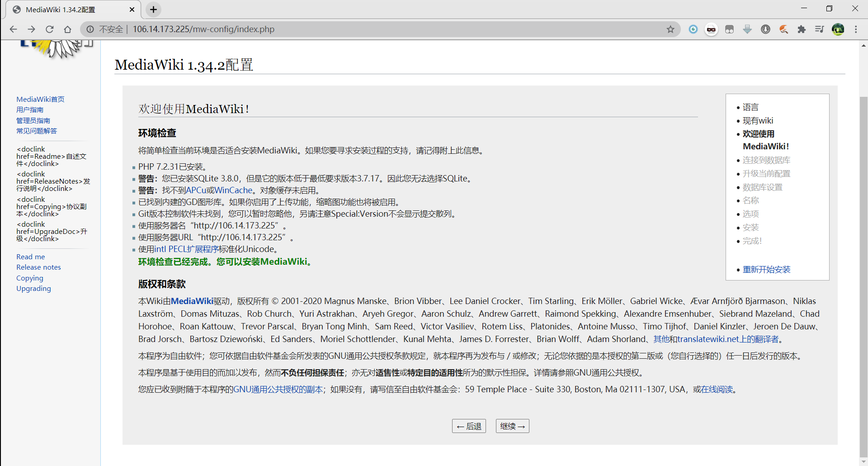Click the site info insecure icon
This screenshot has width=868, height=466.
[x=90, y=29]
